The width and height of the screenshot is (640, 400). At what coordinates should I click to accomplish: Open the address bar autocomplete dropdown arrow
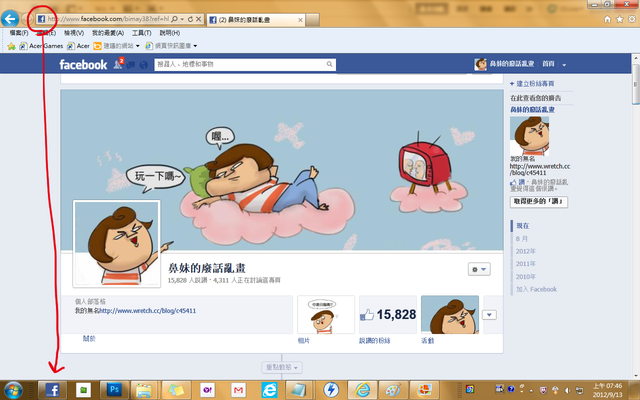pyautogui.click(x=182, y=19)
